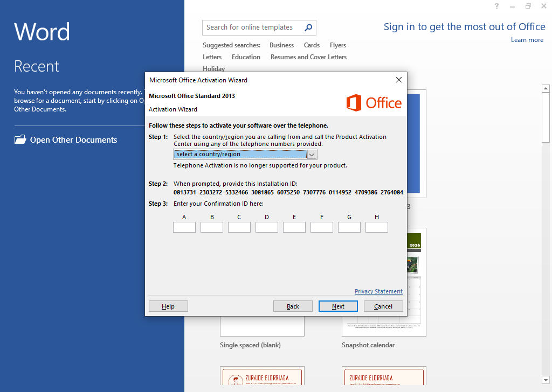This screenshot has height=392, width=552.
Task: Click the Word help question mark icon
Action: pyautogui.click(x=496, y=6)
